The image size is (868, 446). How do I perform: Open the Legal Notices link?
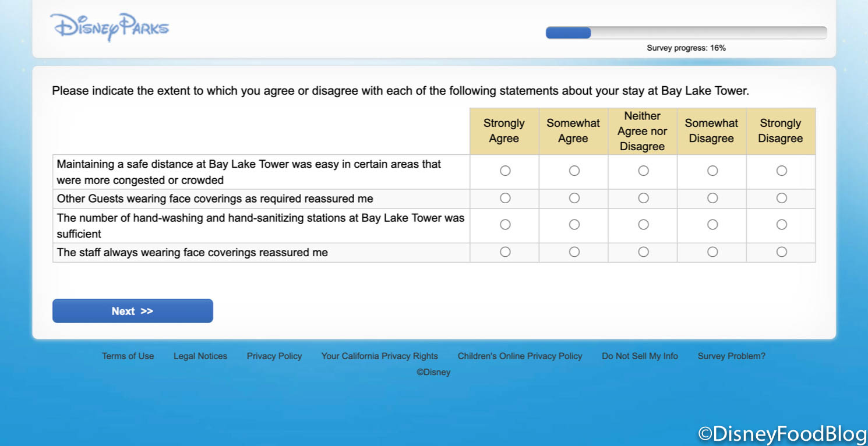pos(200,356)
